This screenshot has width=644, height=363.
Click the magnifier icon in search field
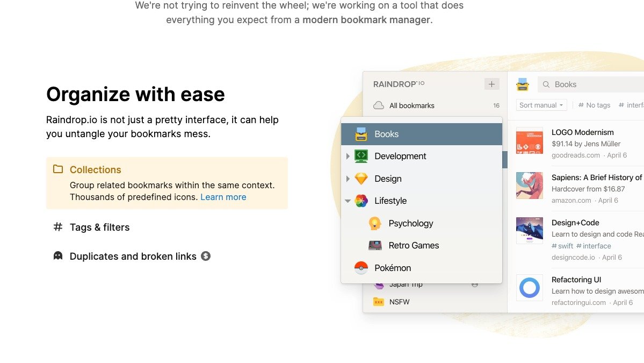pyautogui.click(x=546, y=84)
